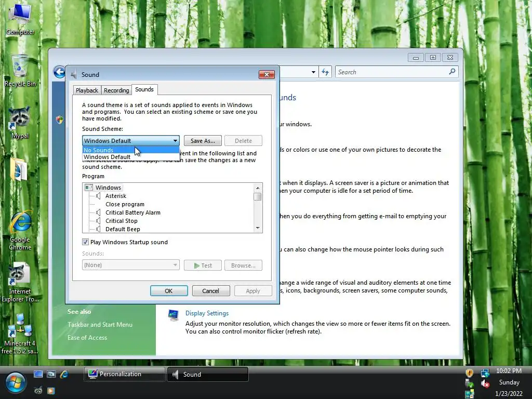Close the Sound dialog with red X
This screenshot has height=399, width=532.
(x=267, y=74)
